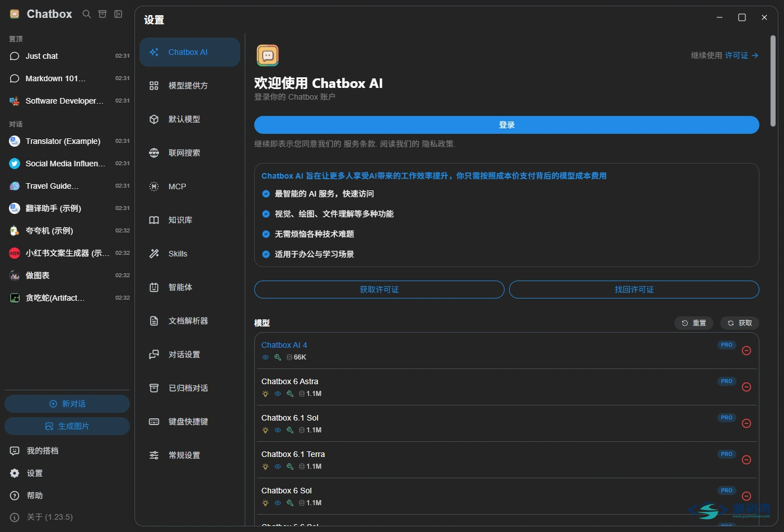This screenshot has height=532, width=784.
Task: Open the Just chat conversation
Action: click(67, 56)
